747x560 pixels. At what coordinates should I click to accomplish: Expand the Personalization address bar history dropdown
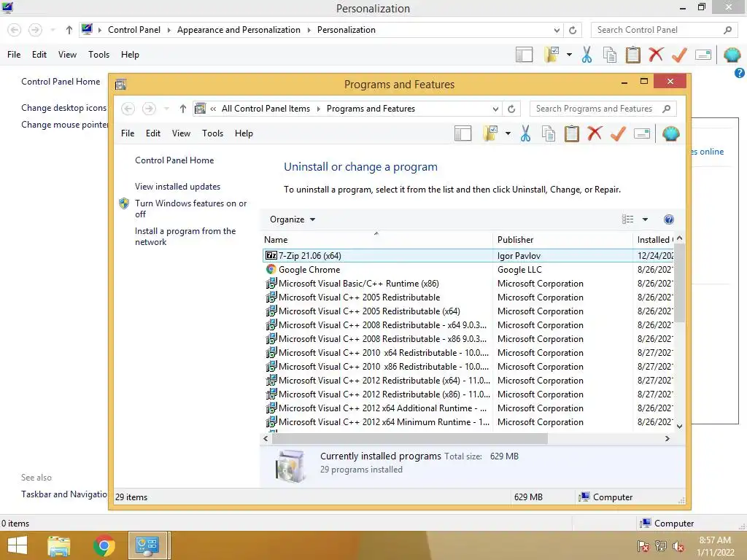tap(557, 30)
